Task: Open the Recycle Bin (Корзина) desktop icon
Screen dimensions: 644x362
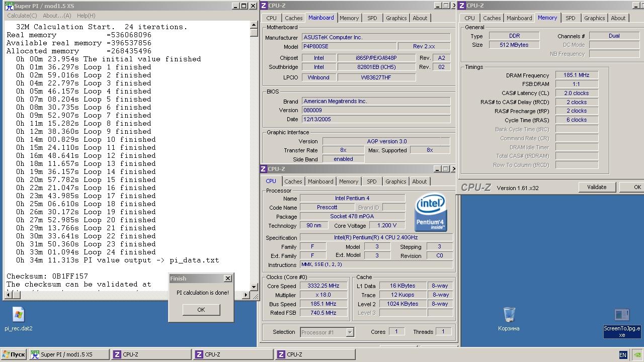Action: tap(509, 315)
